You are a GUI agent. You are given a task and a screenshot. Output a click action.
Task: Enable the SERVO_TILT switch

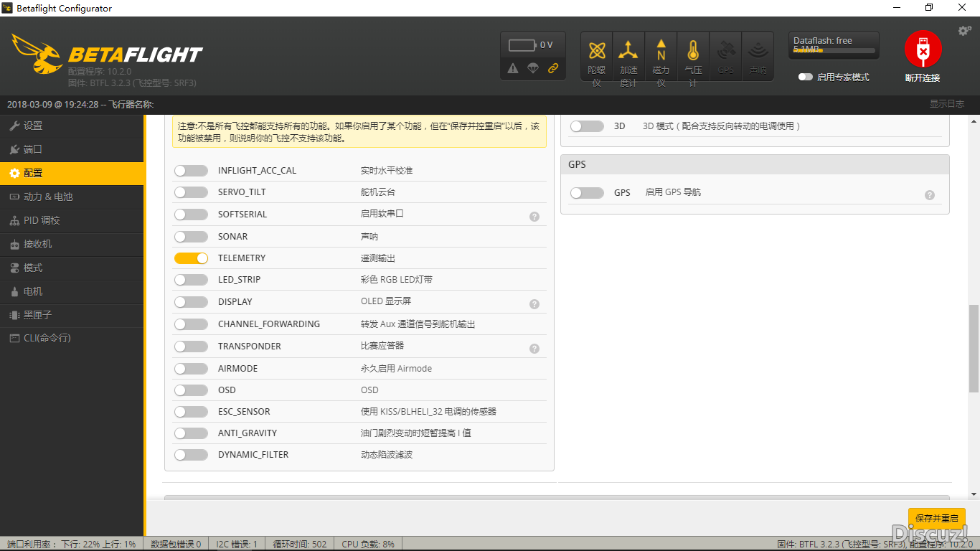coord(191,192)
